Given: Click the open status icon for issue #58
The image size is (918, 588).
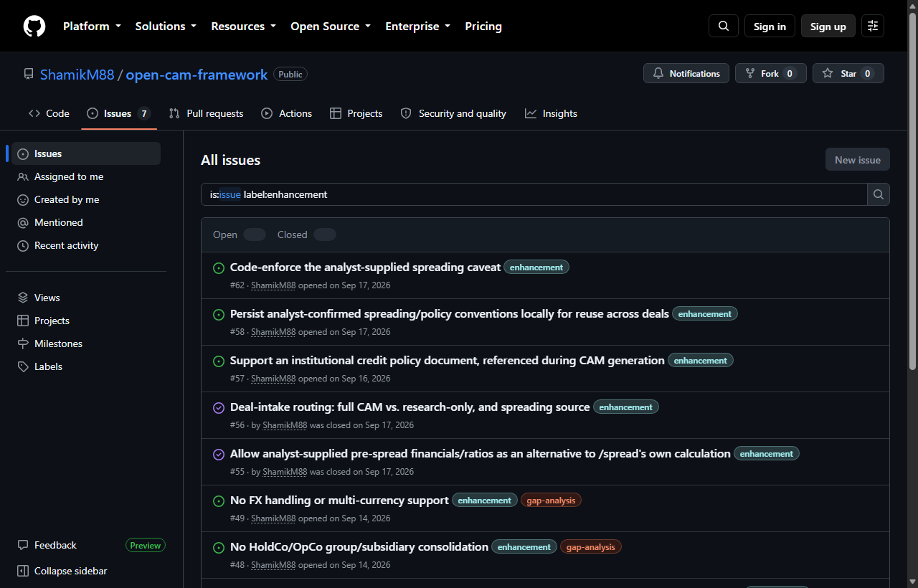Looking at the screenshot, I should tap(219, 315).
